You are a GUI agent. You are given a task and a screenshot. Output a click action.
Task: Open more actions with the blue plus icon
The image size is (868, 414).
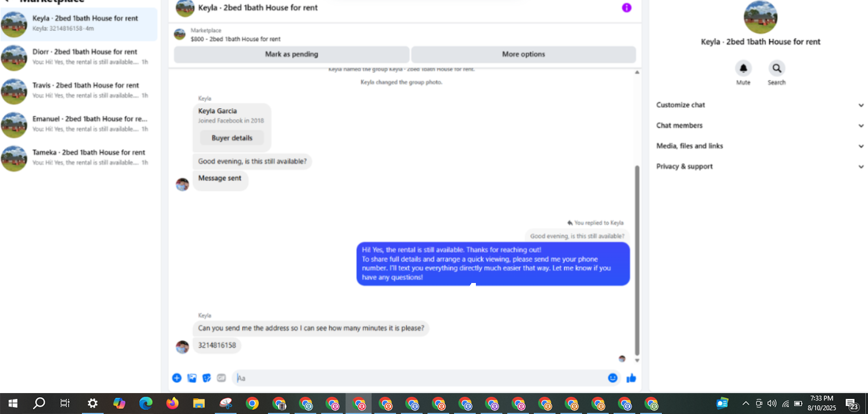point(177,378)
